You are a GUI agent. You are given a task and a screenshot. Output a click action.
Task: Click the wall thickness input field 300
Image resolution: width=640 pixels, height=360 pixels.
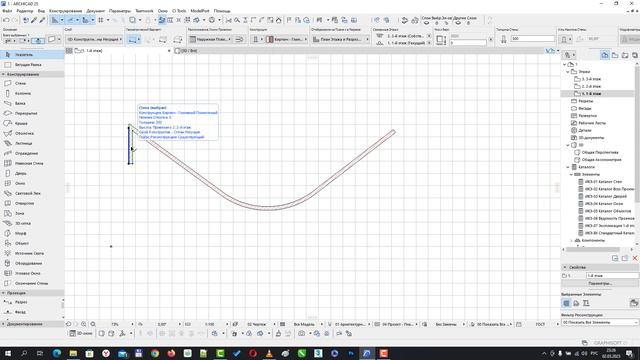pyautogui.click(x=533, y=39)
